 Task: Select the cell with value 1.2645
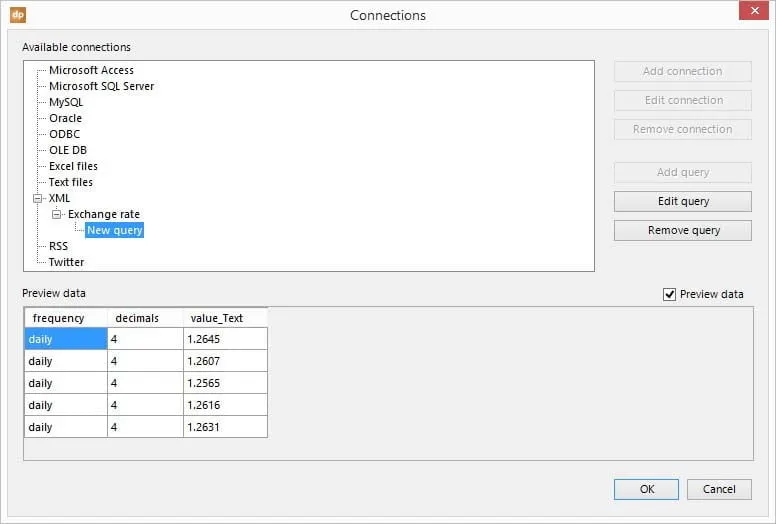pyautogui.click(x=224, y=339)
